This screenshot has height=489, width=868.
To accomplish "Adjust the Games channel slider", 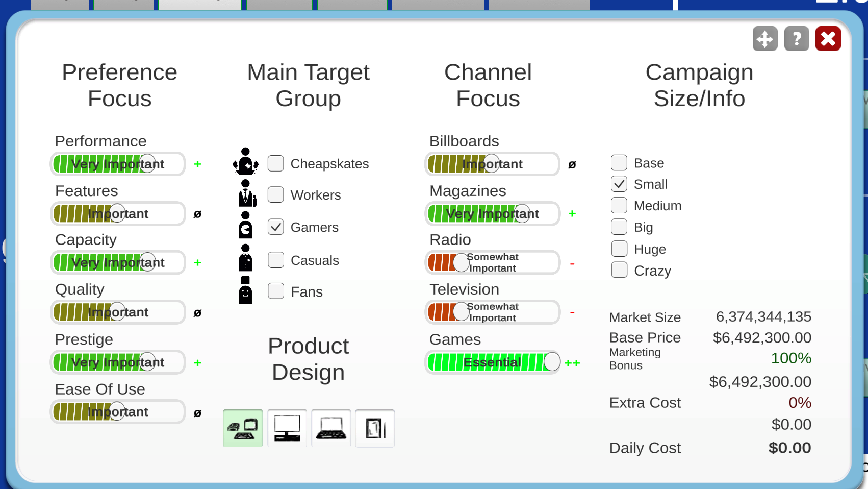I will (493, 362).
